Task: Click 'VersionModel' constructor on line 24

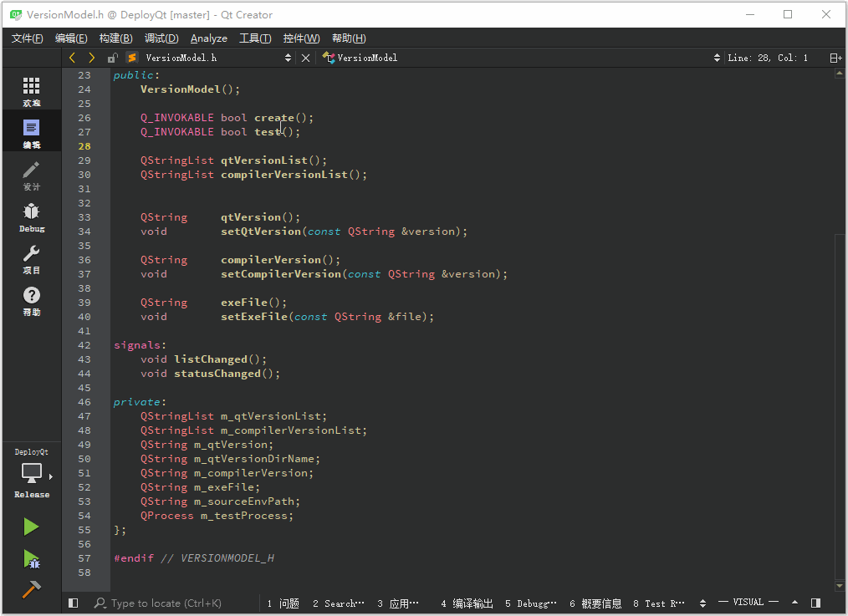Action: click(180, 89)
